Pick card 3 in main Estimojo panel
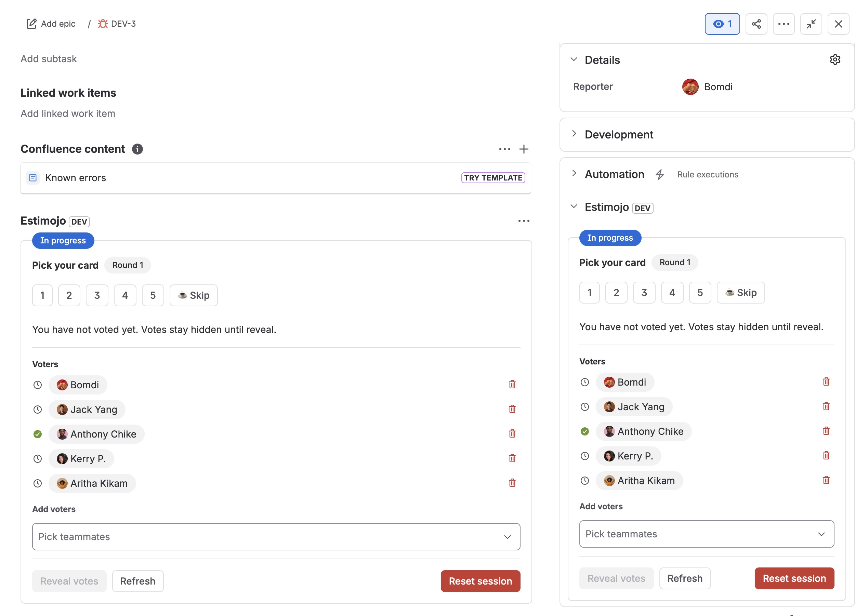Image resolution: width=868 pixels, height=616 pixels. point(97,295)
